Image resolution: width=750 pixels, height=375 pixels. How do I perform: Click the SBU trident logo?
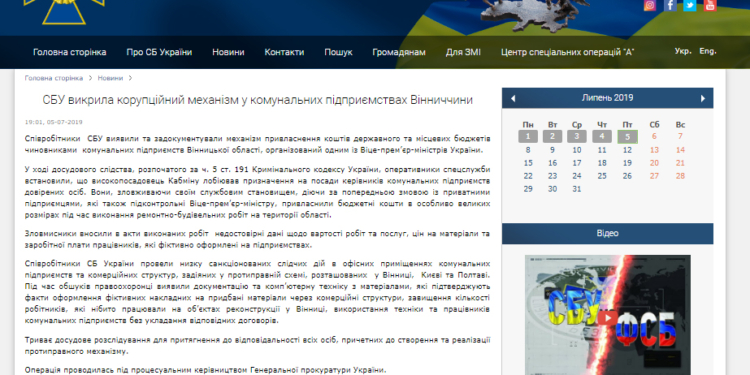click(64, 11)
